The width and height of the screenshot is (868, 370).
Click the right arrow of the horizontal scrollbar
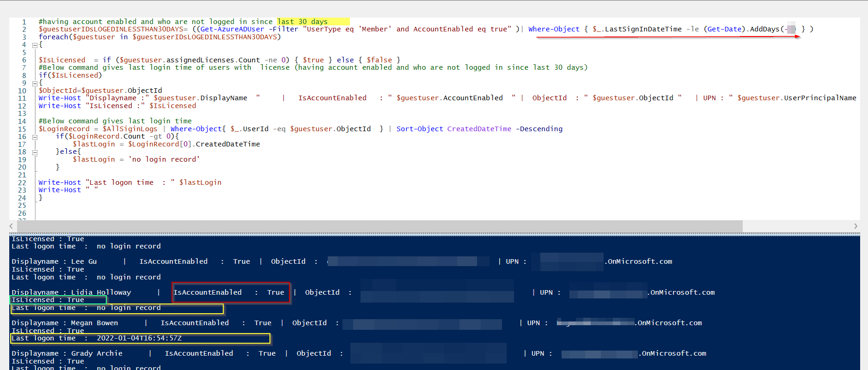coord(856,226)
